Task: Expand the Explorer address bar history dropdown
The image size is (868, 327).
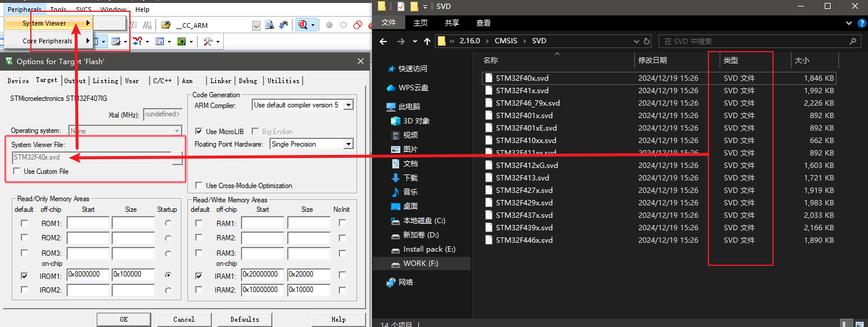Action: coord(637,42)
